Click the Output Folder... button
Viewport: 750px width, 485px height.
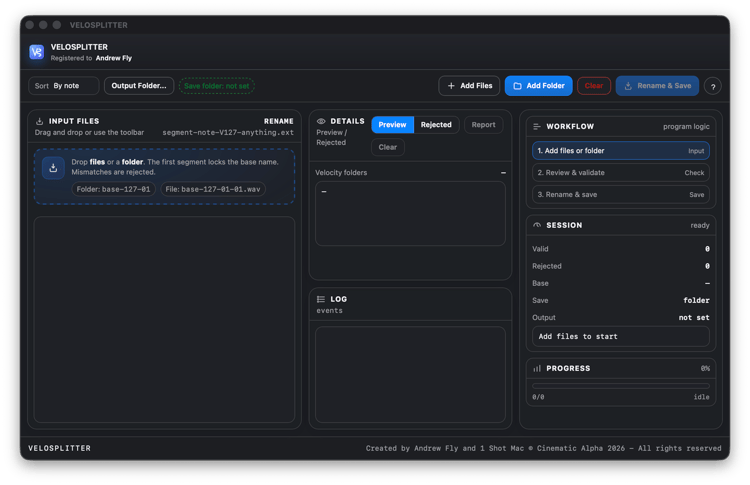click(139, 86)
